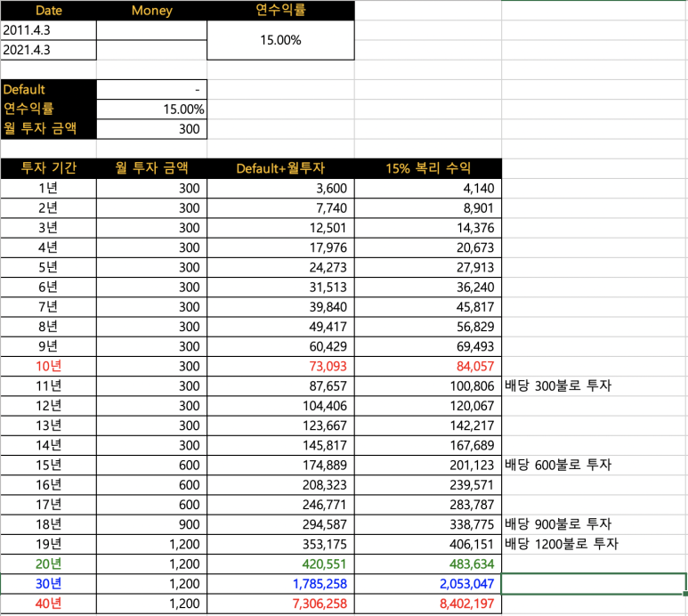Image resolution: width=688 pixels, height=616 pixels.
Task: Click the green 483,634 cell
Action: [428, 563]
